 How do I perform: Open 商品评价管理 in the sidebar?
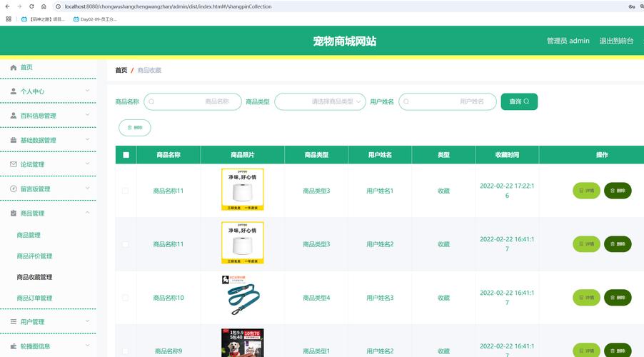pyautogui.click(x=34, y=256)
